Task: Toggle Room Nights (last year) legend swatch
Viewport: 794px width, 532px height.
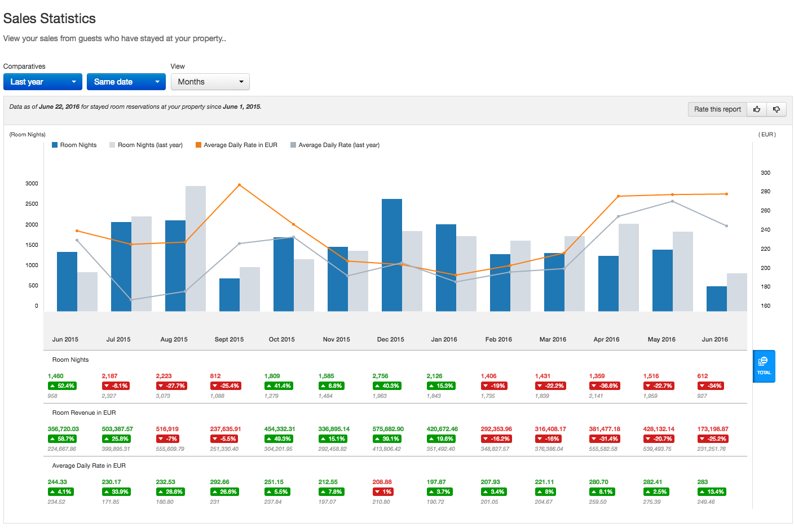Action: [x=112, y=145]
